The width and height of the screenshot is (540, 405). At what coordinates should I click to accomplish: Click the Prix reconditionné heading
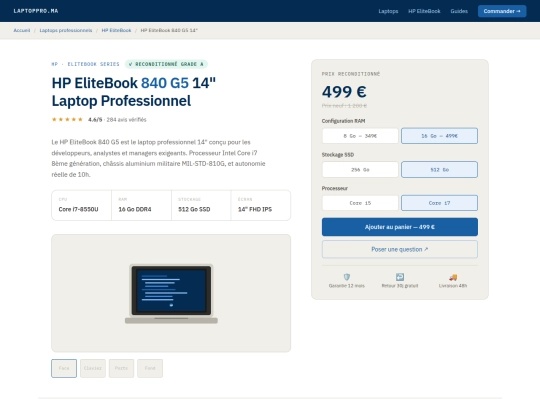351,74
